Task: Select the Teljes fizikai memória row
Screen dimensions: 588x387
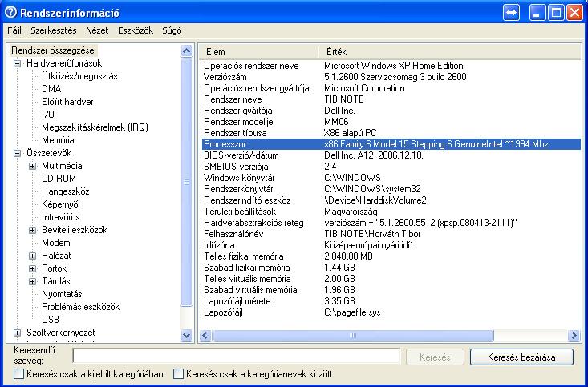Action: [391, 256]
